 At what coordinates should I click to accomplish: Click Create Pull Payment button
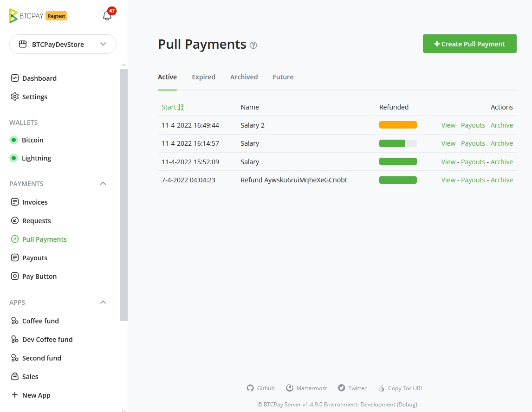coord(469,43)
